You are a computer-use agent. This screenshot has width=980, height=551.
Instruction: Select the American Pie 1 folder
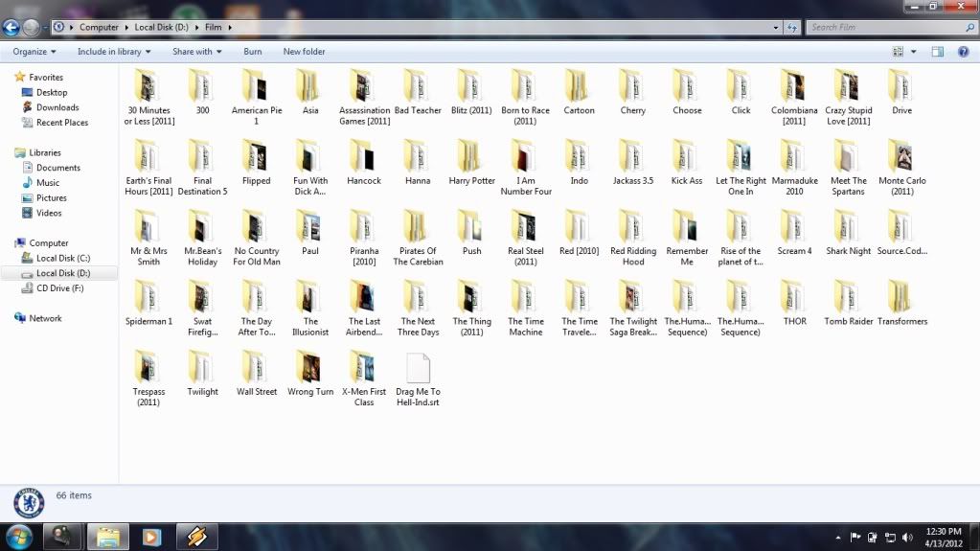click(x=256, y=97)
